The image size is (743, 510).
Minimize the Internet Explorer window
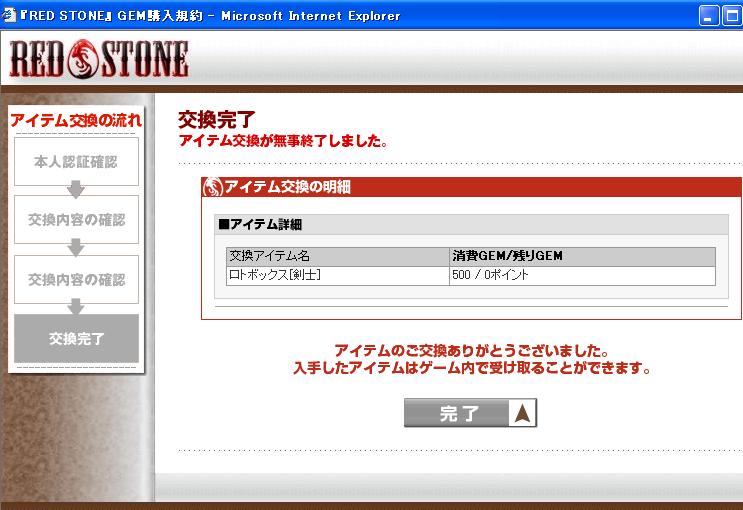tap(708, 16)
